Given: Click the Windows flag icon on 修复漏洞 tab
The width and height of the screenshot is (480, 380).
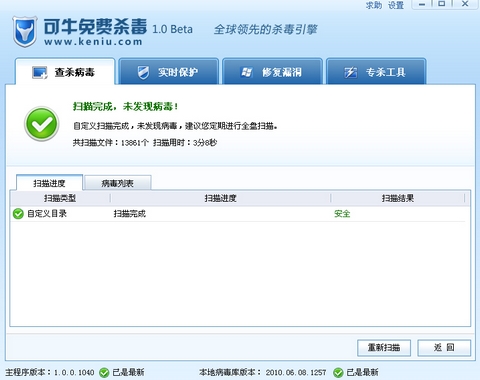Looking at the screenshot, I should [x=247, y=72].
